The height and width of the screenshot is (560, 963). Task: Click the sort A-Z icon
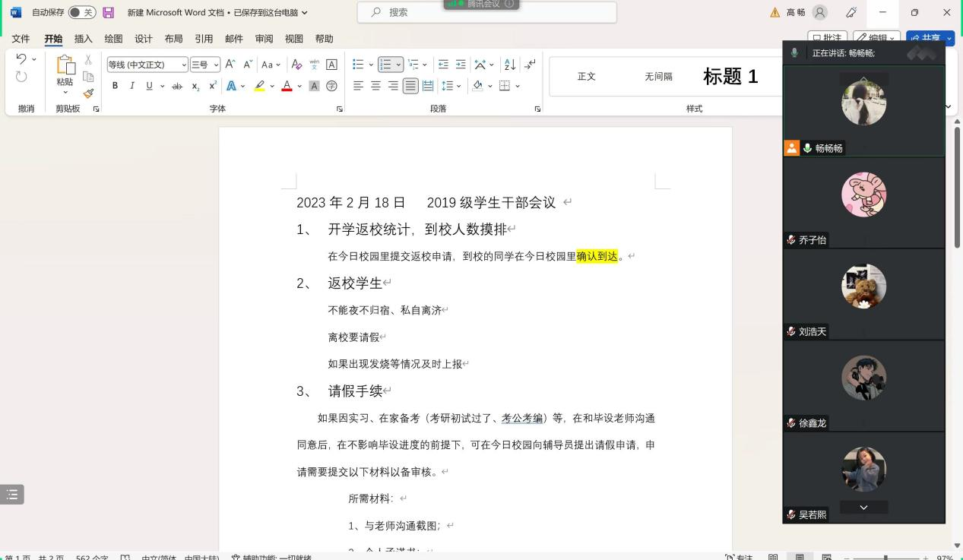pos(509,65)
